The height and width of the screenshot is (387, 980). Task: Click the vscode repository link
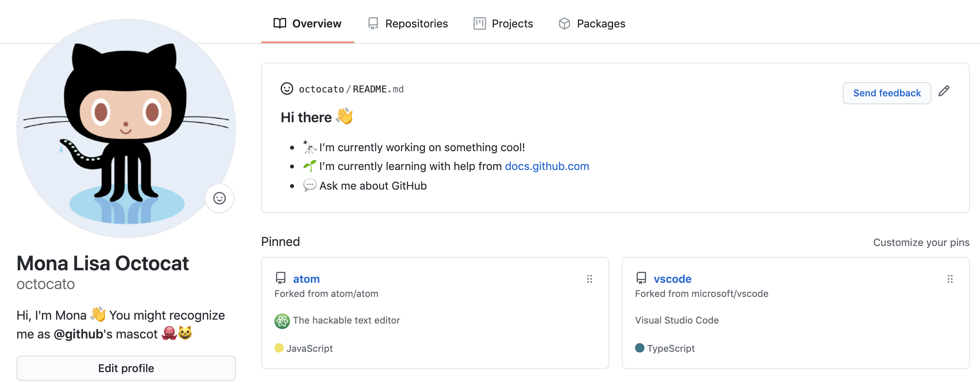pyautogui.click(x=672, y=278)
